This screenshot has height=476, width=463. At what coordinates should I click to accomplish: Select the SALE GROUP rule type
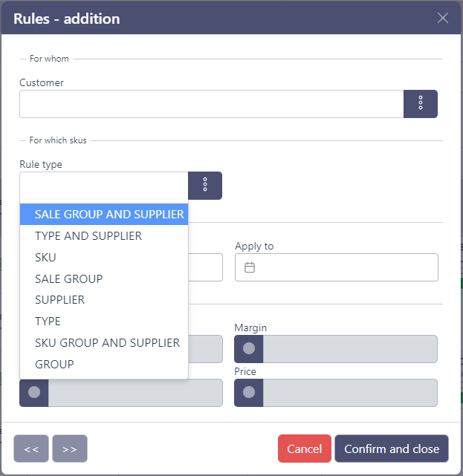pyautogui.click(x=68, y=278)
